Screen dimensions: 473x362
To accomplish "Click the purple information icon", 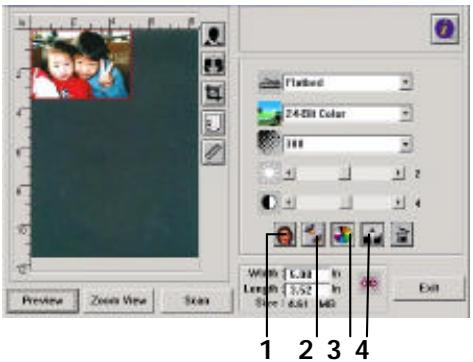I will (445, 29).
